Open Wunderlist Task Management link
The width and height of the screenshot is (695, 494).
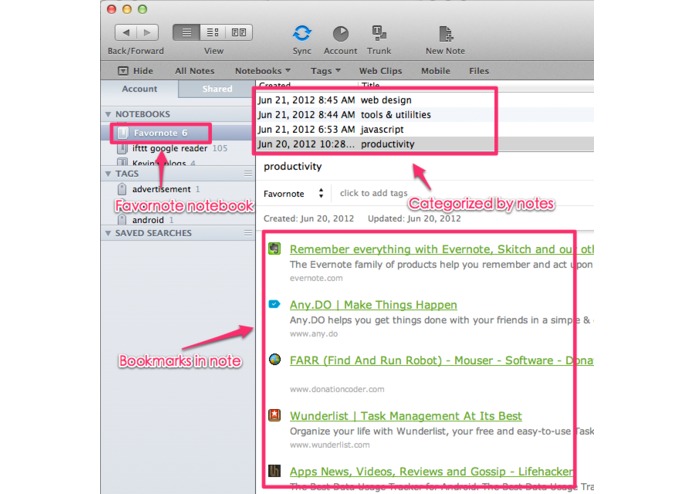point(406,416)
